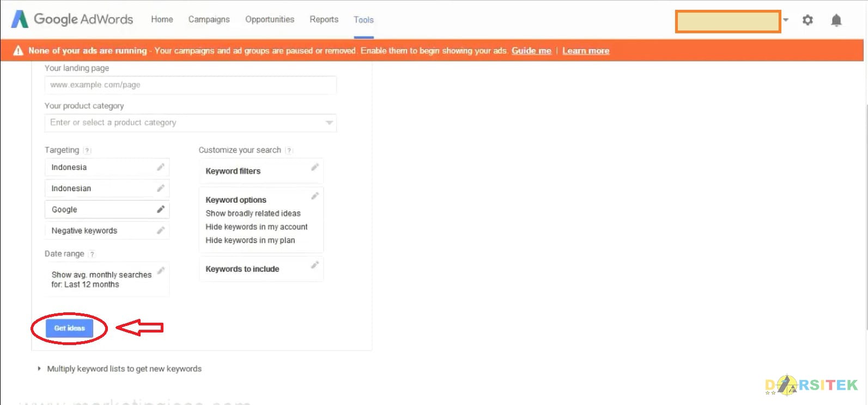868x405 pixels.
Task: Expand Multiply keyword lists section
Action: point(39,369)
